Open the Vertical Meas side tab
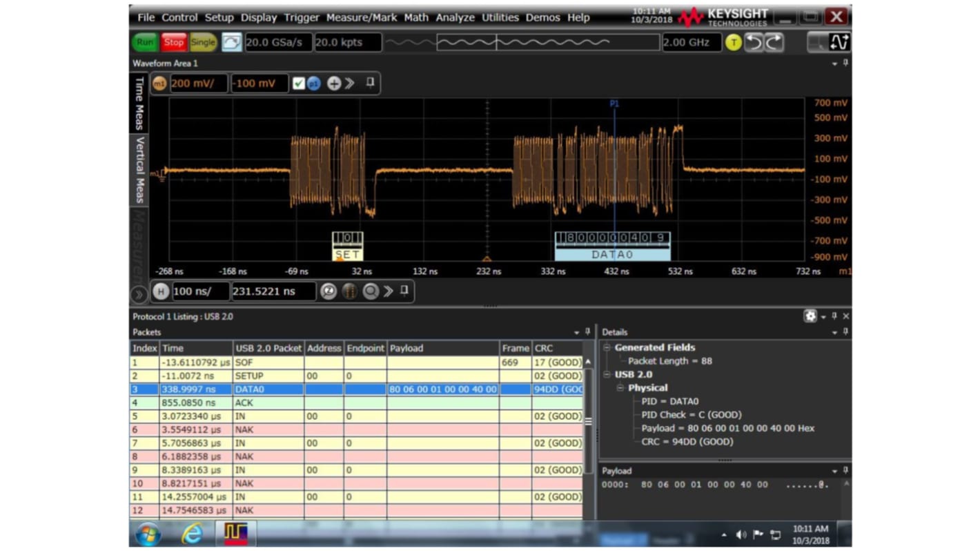The image size is (980, 551). (x=139, y=169)
